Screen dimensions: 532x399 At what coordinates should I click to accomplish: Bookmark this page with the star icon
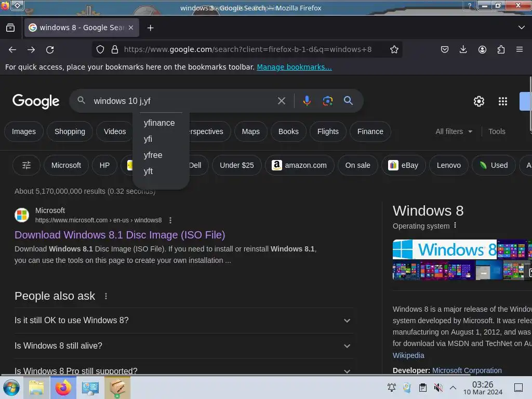pyautogui.click(x=394, y=49)
